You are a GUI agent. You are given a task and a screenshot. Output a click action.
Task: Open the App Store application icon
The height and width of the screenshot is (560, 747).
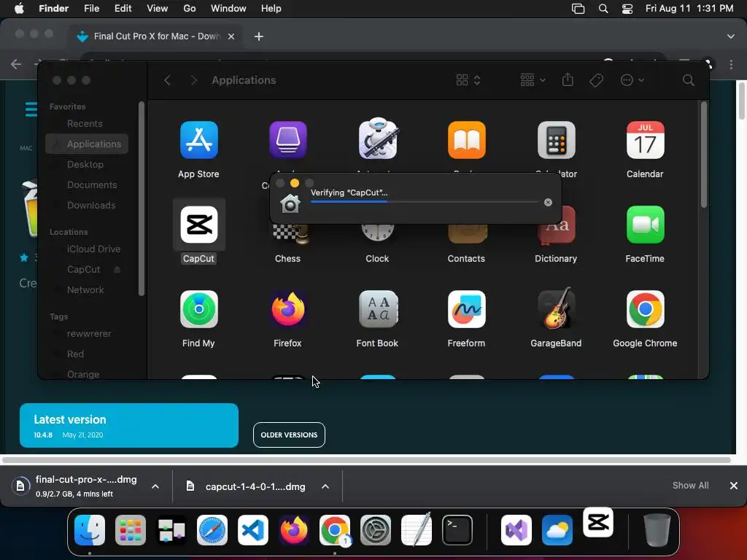coord(198,140)
